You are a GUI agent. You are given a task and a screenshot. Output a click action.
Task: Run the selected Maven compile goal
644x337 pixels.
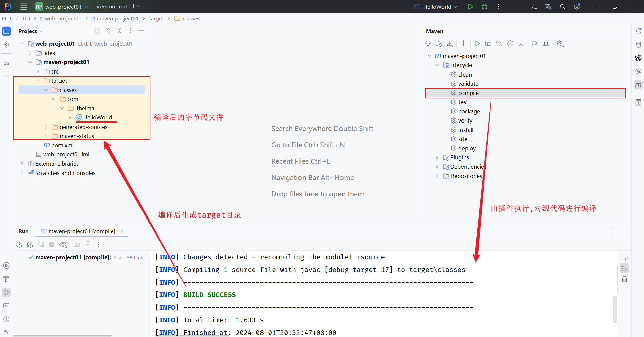click(x=477, y=43)
